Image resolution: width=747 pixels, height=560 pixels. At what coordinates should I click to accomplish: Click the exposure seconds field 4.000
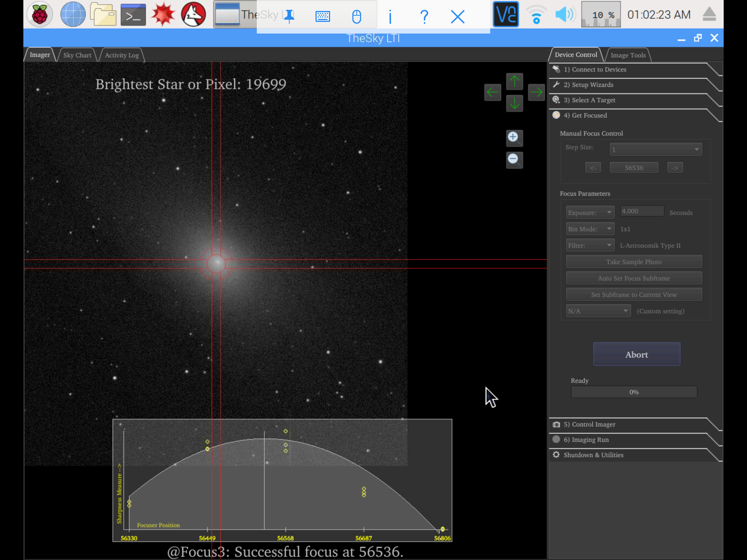tap(642, 211)
